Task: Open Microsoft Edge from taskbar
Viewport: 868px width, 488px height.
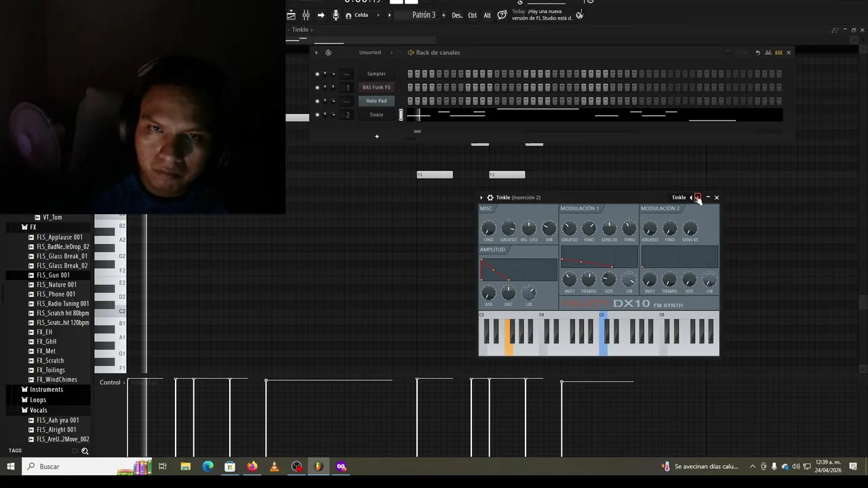Action: [208, 466]
